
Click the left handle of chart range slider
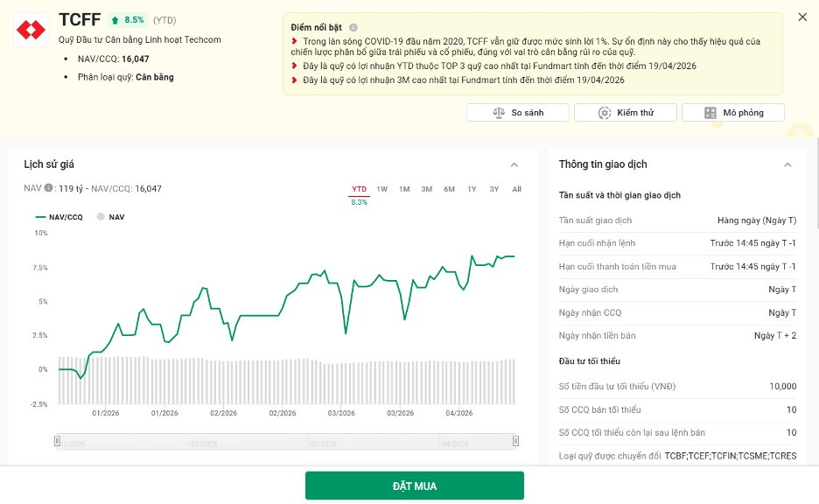[58, 441]
